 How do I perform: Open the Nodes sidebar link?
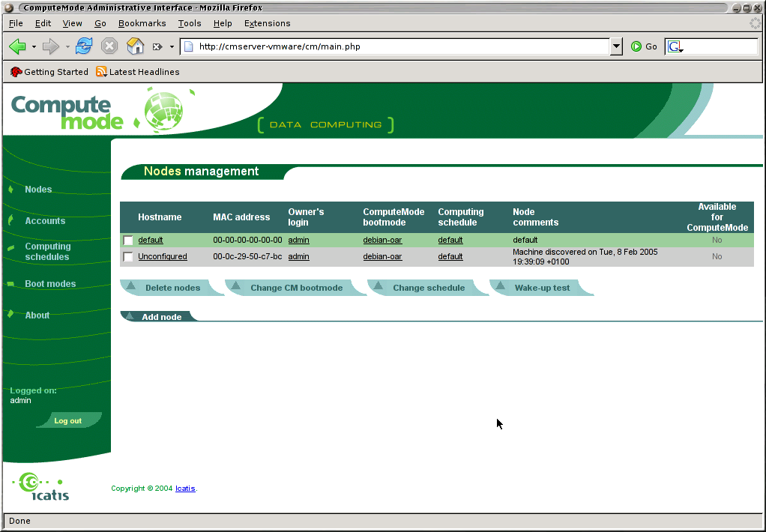(x=38, y=189)
